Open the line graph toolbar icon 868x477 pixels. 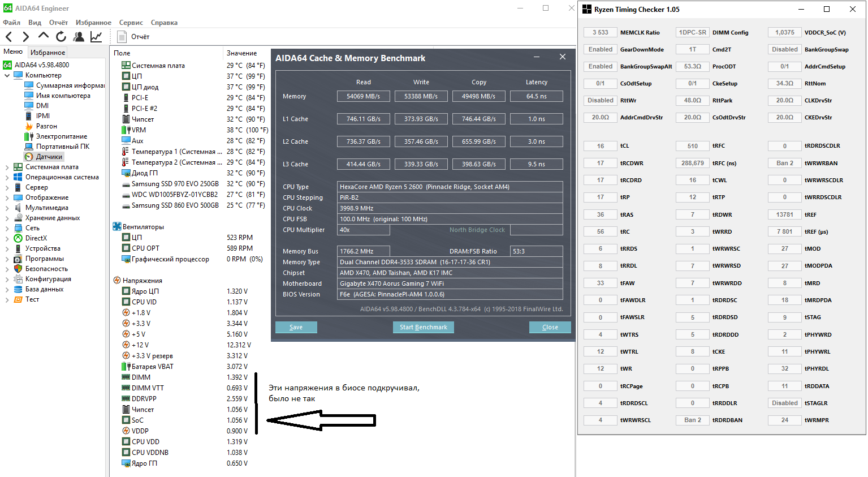click(x=96, y=37)
